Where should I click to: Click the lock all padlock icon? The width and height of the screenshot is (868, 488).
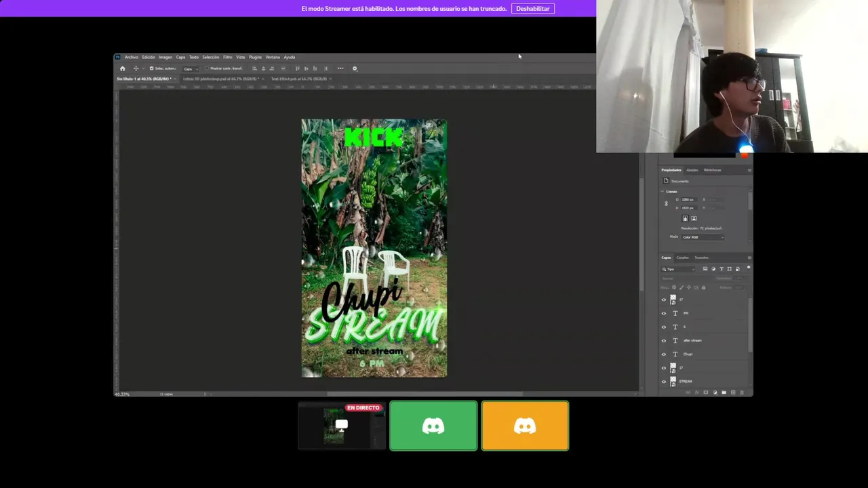(703, 287)
